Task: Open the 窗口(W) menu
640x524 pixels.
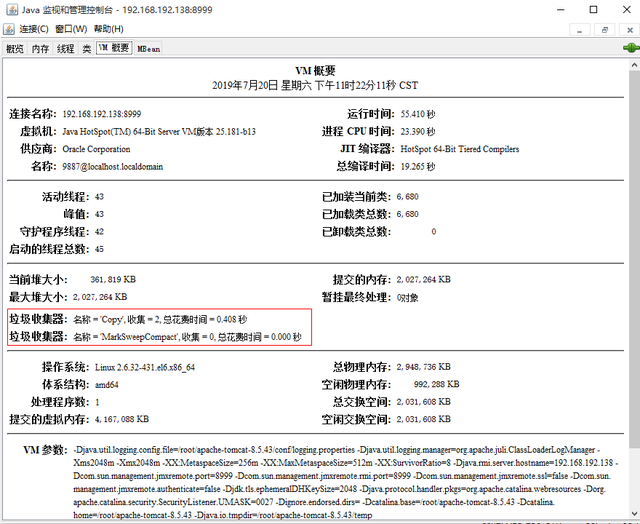Action: [71, 29]
